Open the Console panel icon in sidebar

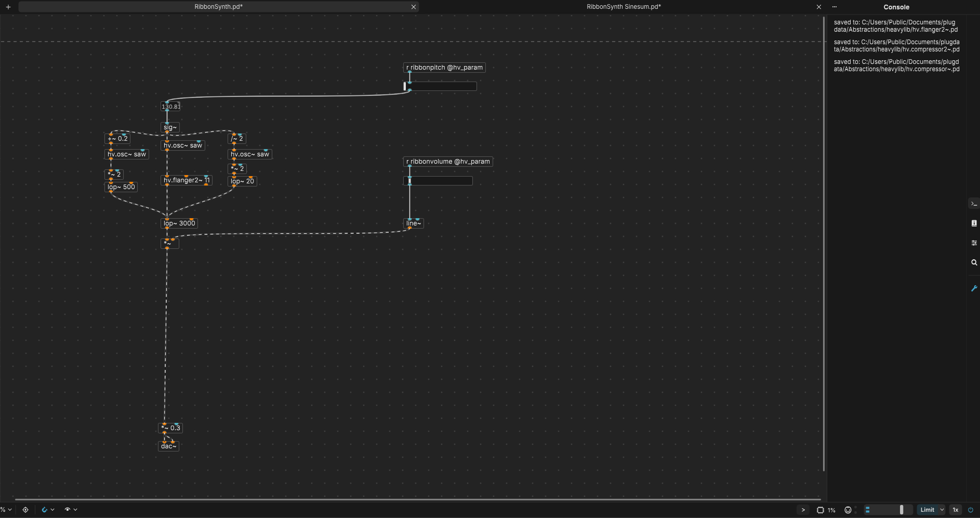pos(974,204)
